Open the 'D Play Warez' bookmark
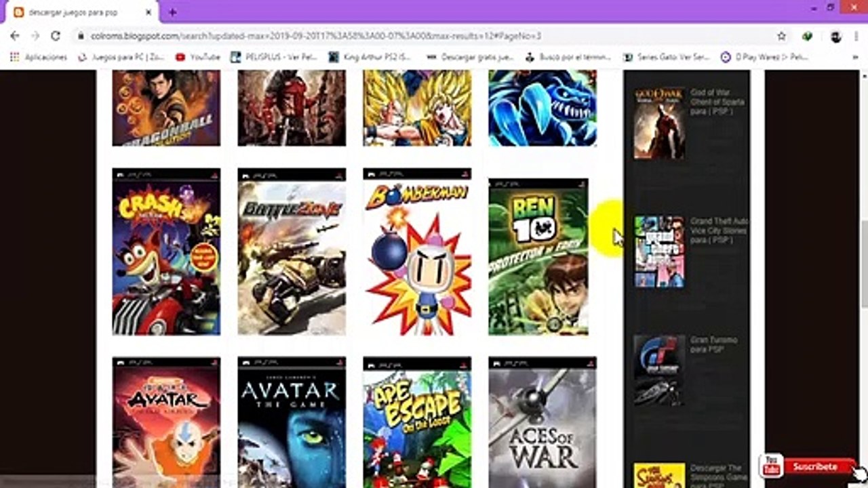 point(764,58)
